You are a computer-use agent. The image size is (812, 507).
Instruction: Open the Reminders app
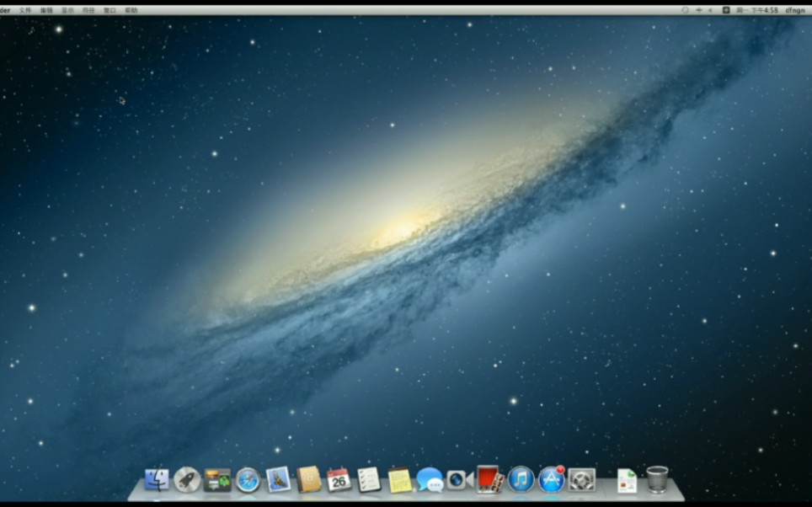pos(369,482)
